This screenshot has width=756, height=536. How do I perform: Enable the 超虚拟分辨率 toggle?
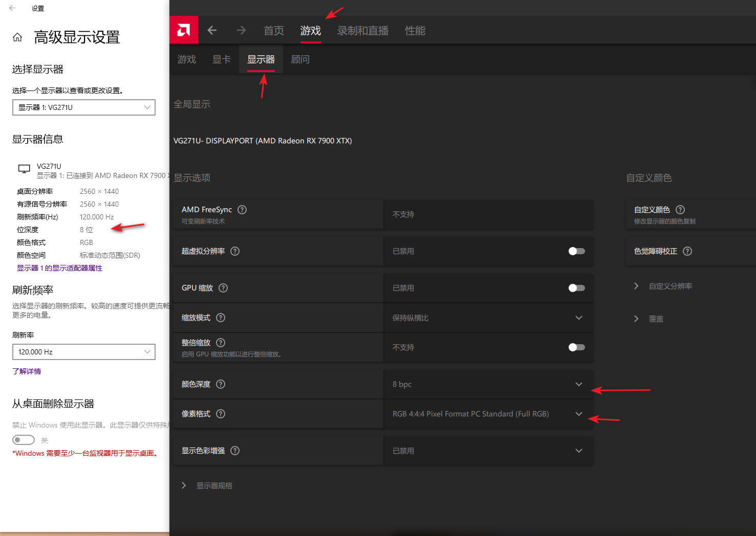point(576,251)
